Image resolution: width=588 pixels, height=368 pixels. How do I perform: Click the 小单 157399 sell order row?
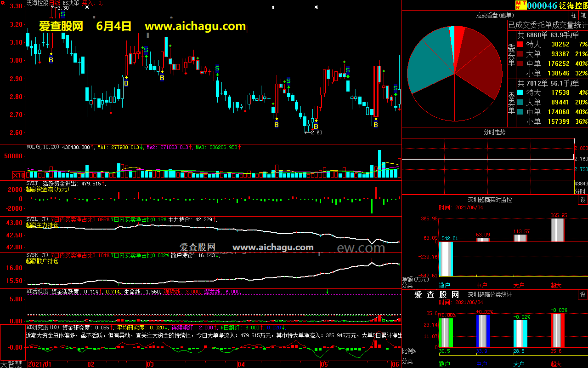tap(557, 121)
